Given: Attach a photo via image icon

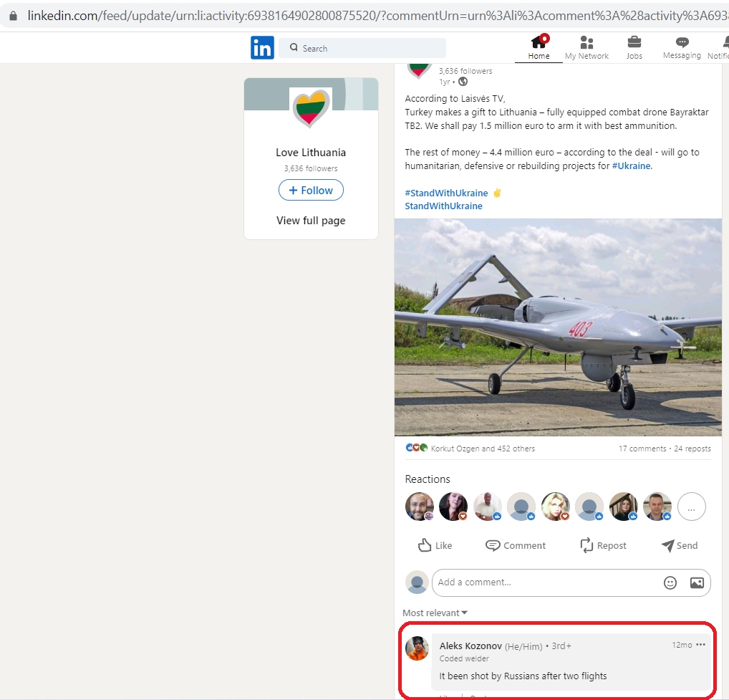Looking at the screenshot, I should coord(697,582).
